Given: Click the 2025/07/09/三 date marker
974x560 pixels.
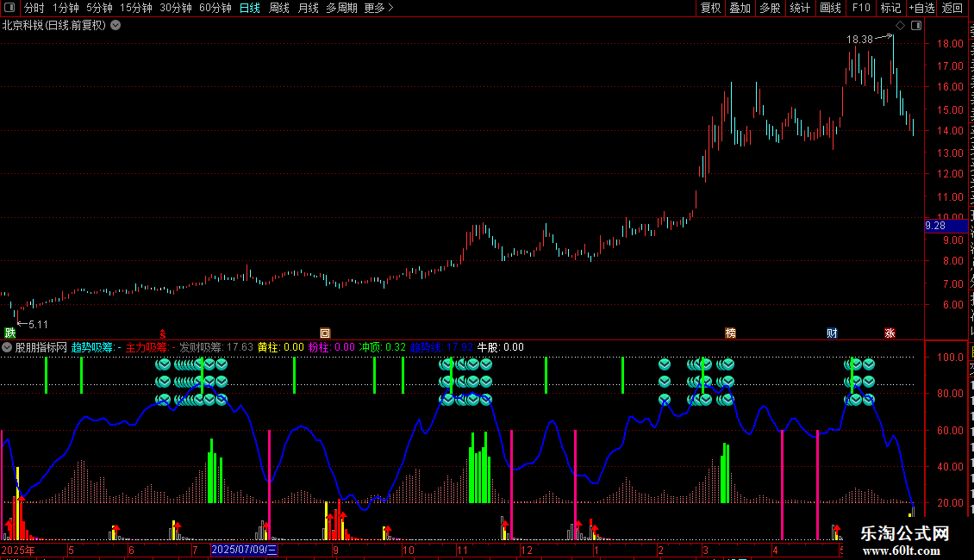Looking at the screenshot, I should point(244,550).
